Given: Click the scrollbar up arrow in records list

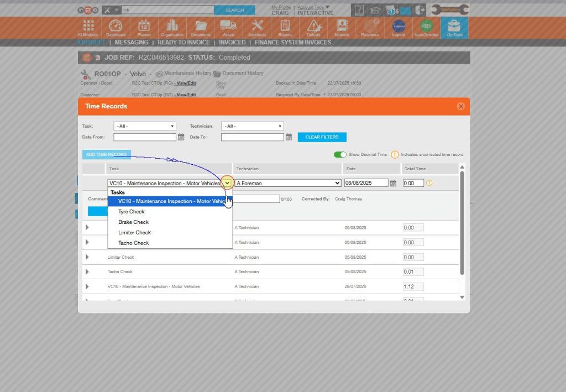Looking at the screenshot, I should click(x=462, y=167).
